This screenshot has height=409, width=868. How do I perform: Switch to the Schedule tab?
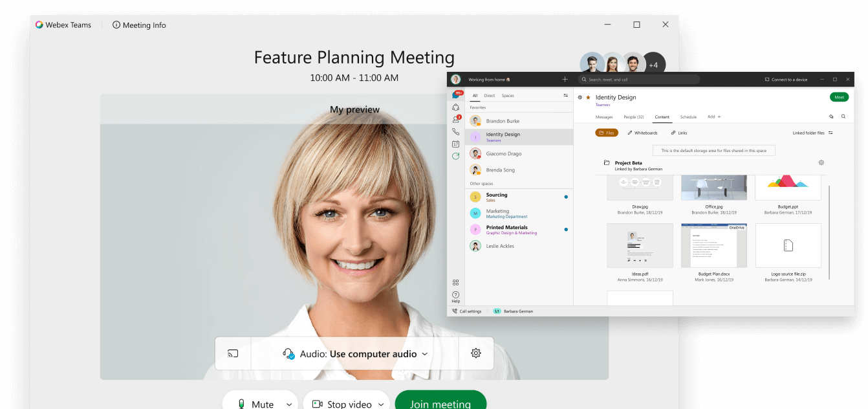tap(688, 117)
